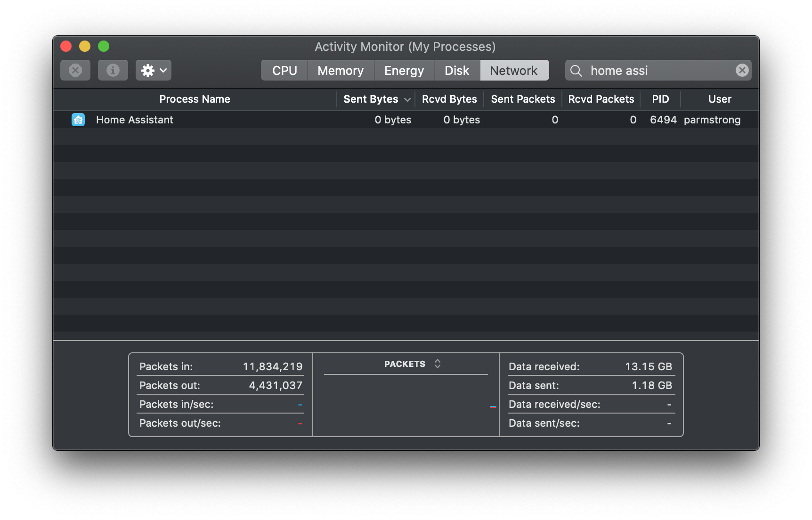
Task: Click the Data received value 13.15 GB
Action: (649, 366)
